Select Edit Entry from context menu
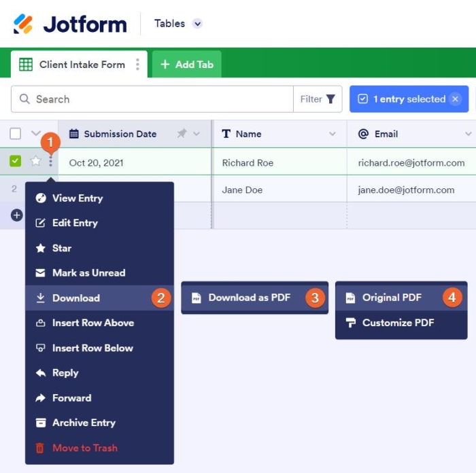Screen dimensions: 476x473 99,223
